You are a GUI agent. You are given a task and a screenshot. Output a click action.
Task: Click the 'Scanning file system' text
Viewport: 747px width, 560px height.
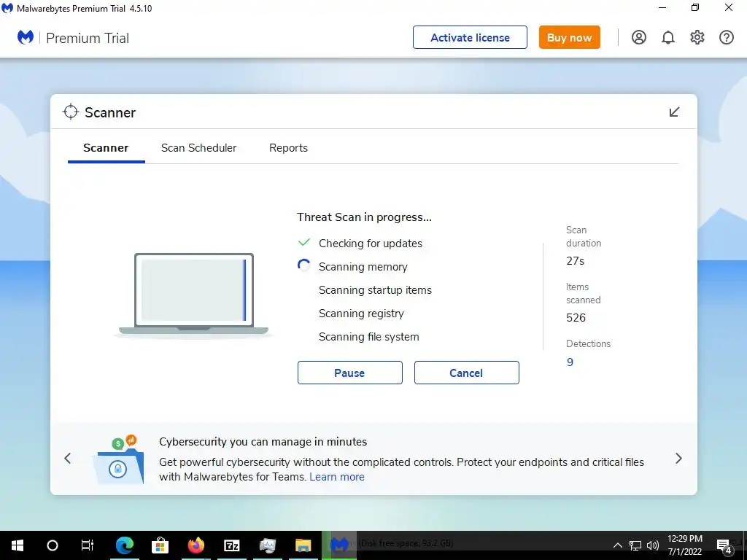tap(368, 337)
